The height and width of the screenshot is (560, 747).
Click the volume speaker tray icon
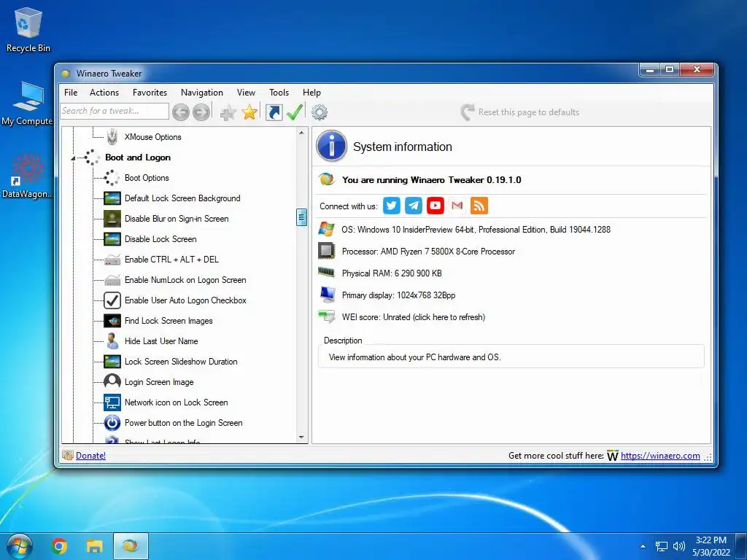tap(679, 546)
